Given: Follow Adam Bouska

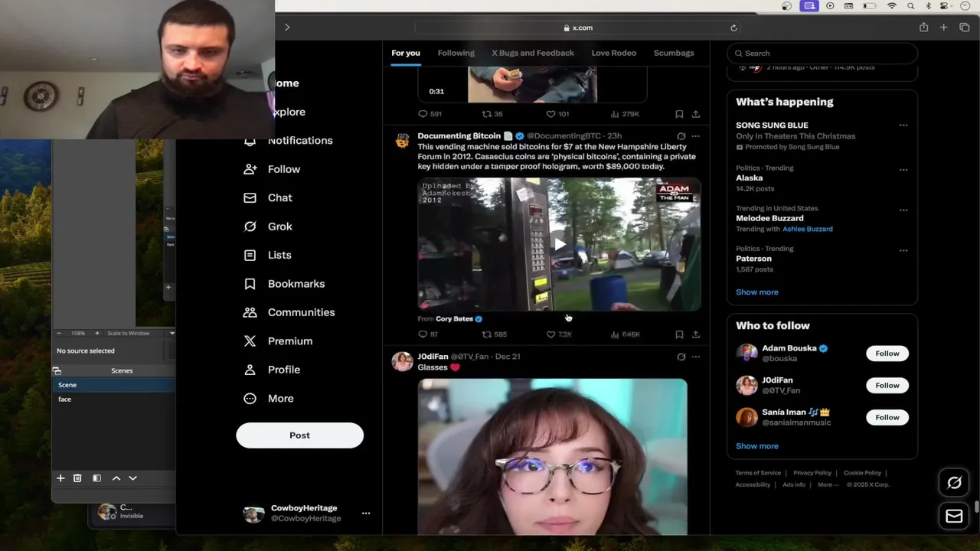Looking at the screenshot, I should click(887, 354).
